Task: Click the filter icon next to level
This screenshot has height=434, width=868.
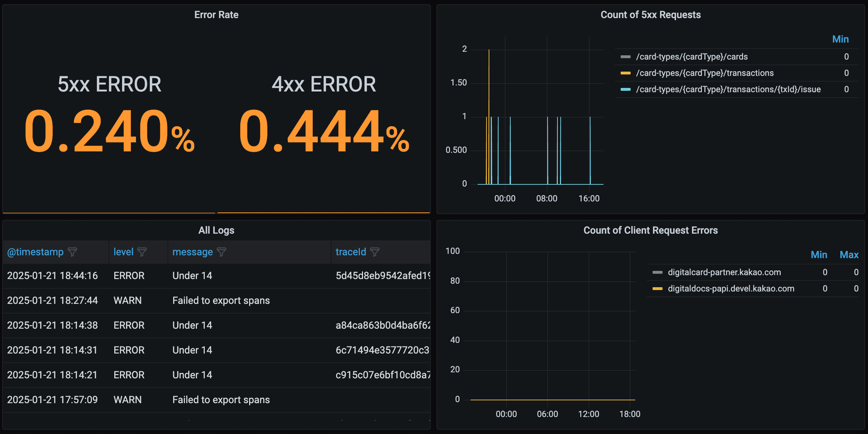Action: 142,252
